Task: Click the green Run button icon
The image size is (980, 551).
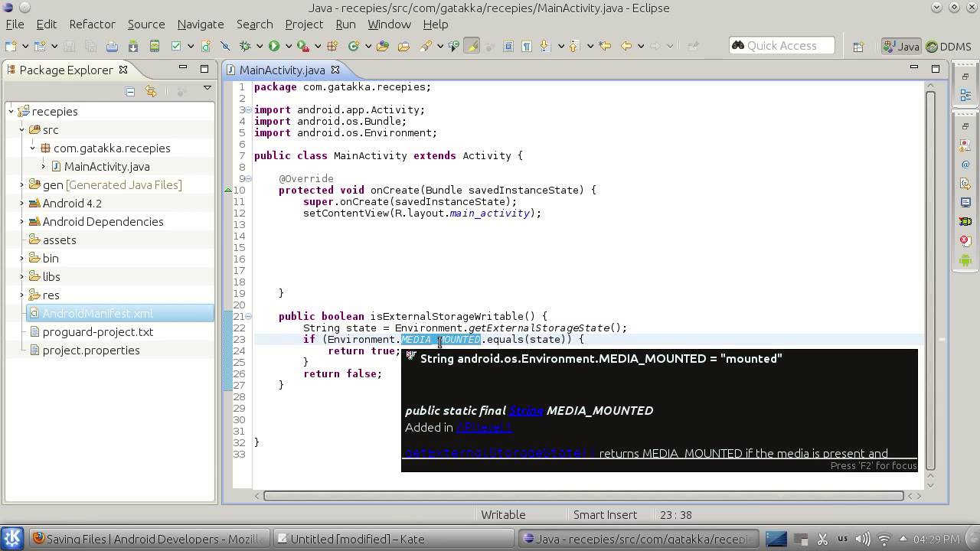Action: click(273, 46)
